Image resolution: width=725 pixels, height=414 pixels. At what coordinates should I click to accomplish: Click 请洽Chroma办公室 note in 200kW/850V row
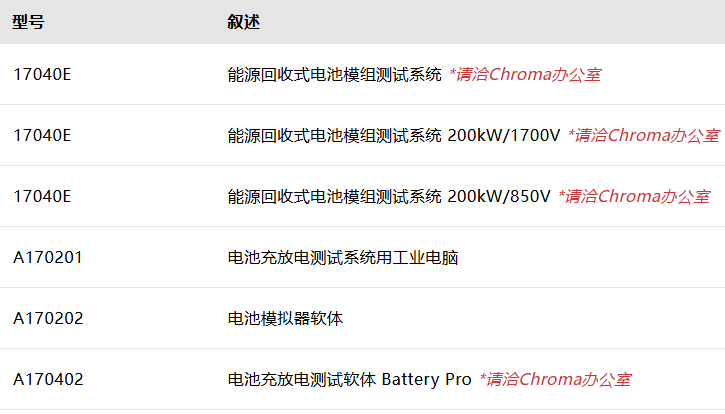634,197
